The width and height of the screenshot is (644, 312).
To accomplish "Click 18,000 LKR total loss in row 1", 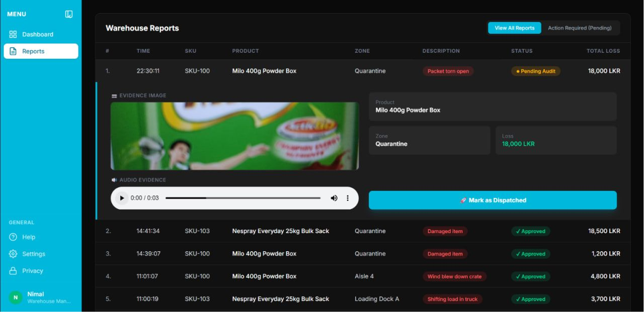I will (x=604, y=71).
